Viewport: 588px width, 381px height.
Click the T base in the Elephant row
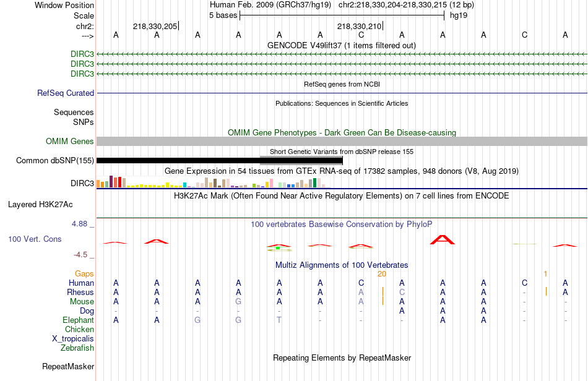coord(279,320)
